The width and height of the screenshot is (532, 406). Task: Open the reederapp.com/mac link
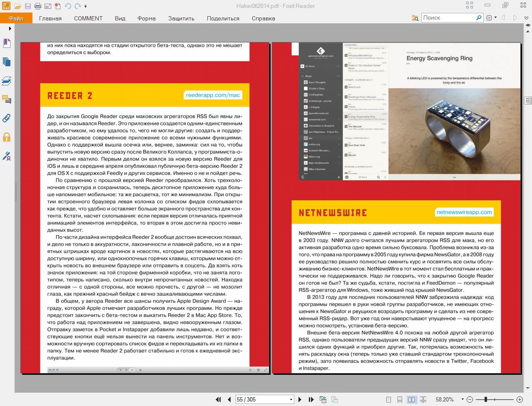click(213, 95)
